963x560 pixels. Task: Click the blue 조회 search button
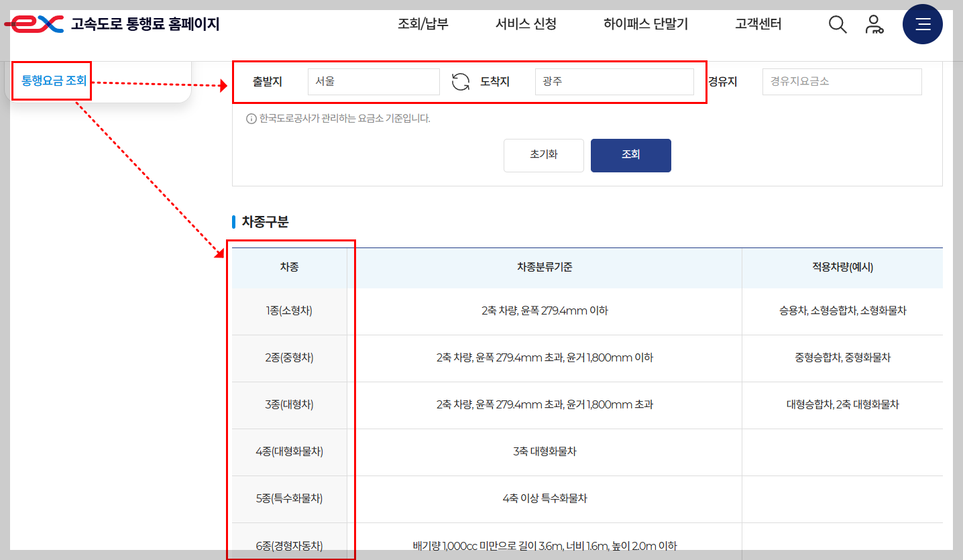(x=631, y=155)
